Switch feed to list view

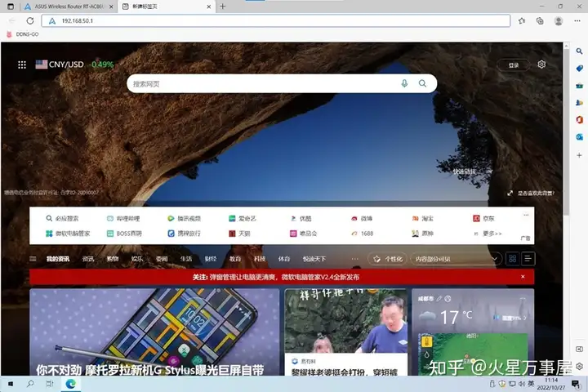[x=528, y=259]
